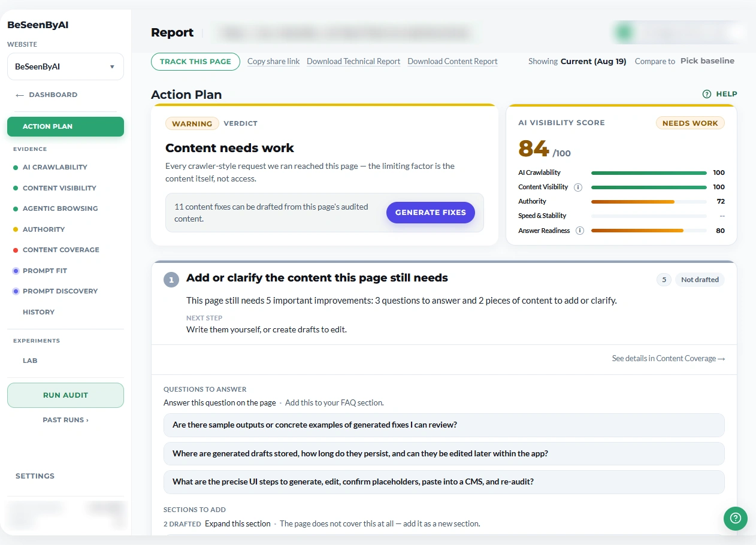The image size is (756, 545).
Task: Open the Authority sidebar item
Action: (43, 229)
